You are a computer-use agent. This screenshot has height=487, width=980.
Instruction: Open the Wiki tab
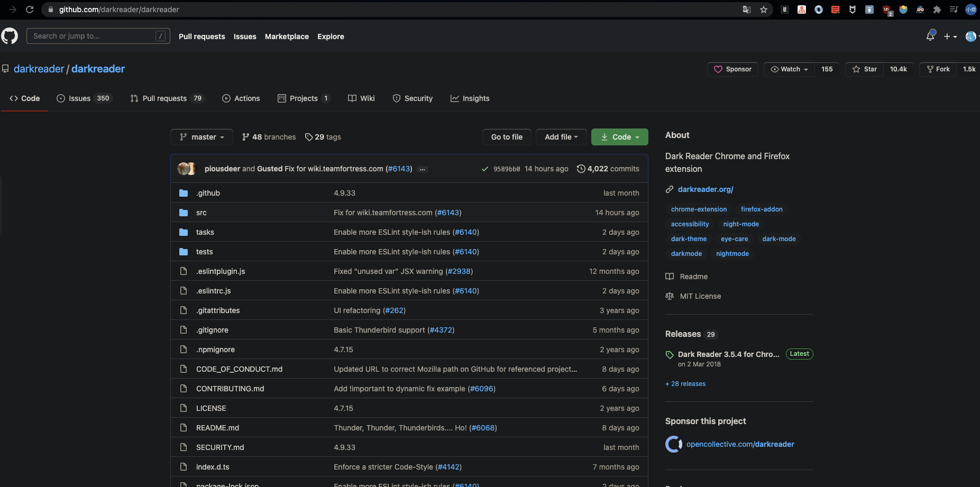pos(361,98)
